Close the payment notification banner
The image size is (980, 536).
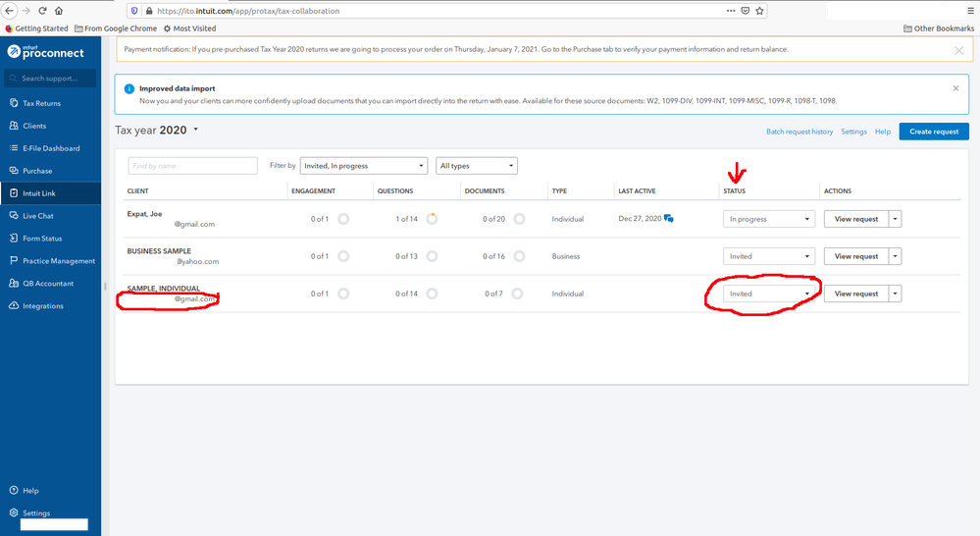point(958,50)
